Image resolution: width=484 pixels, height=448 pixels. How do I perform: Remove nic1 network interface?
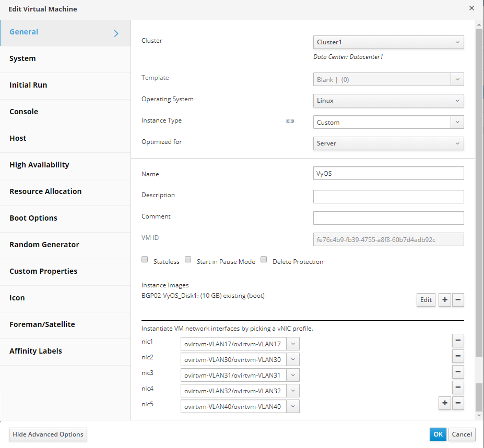coord(458,341)
